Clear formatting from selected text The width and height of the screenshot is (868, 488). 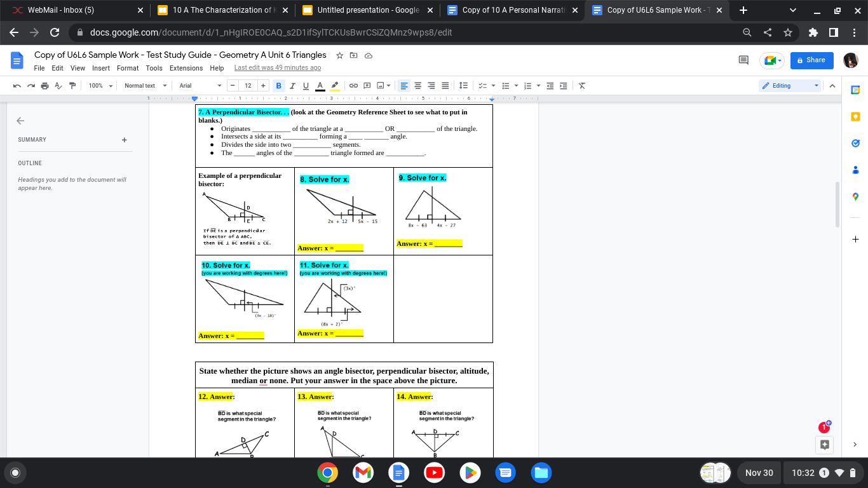click(x=581, y=86)
